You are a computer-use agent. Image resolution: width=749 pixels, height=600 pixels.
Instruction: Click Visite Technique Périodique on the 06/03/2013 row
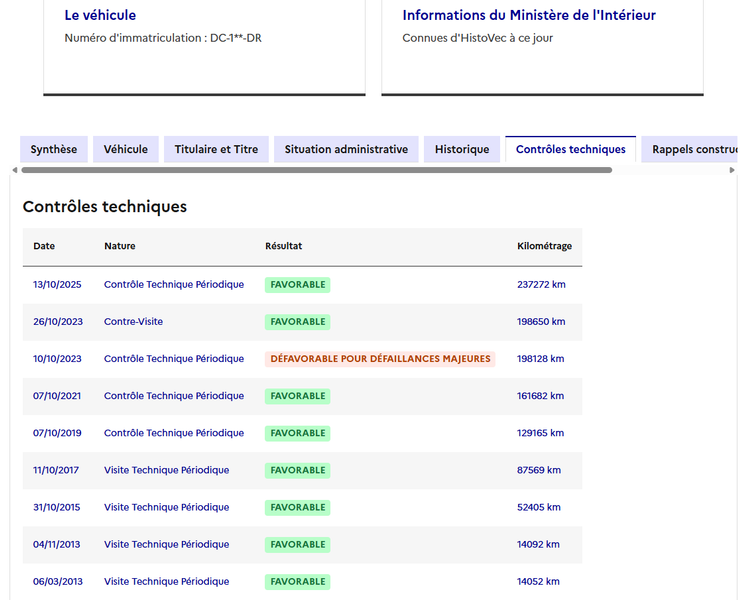[167, 582]
